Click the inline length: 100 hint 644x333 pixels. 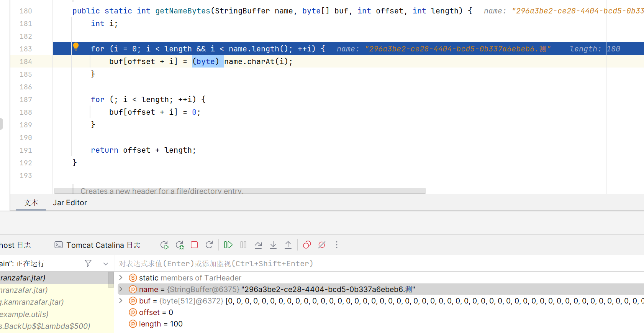tap(595, 49)
